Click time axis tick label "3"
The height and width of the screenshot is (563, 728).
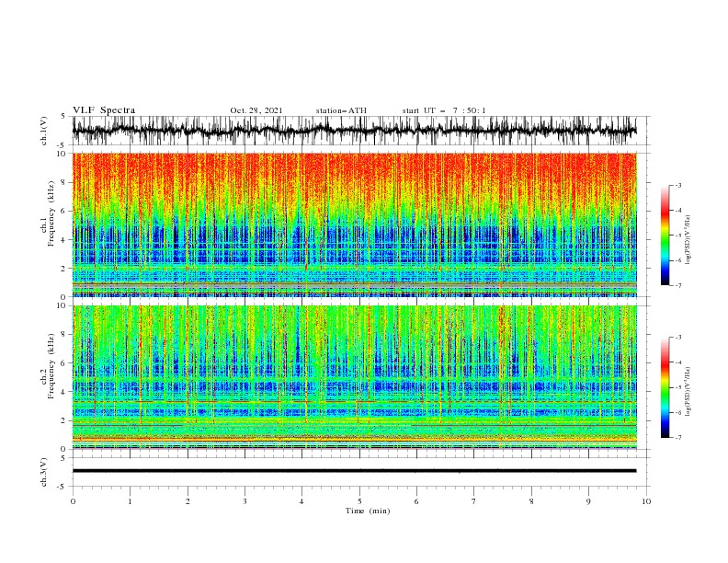pos(245,501)
